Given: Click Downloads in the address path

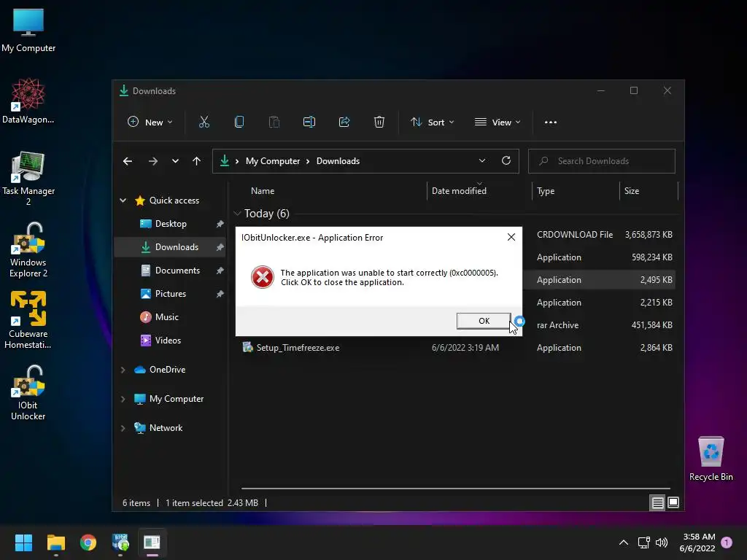Looking at the screenshot, I should tap(338, 161).
